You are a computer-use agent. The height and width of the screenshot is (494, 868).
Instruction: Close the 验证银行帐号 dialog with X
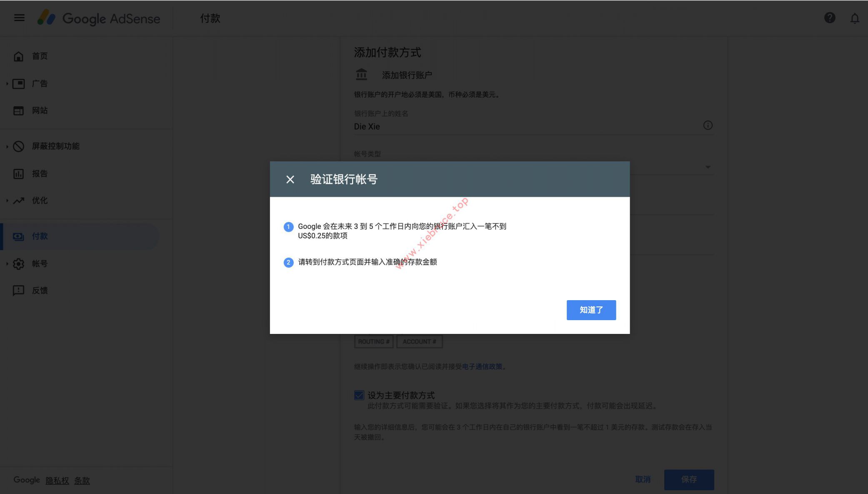(x=290, y=179)
